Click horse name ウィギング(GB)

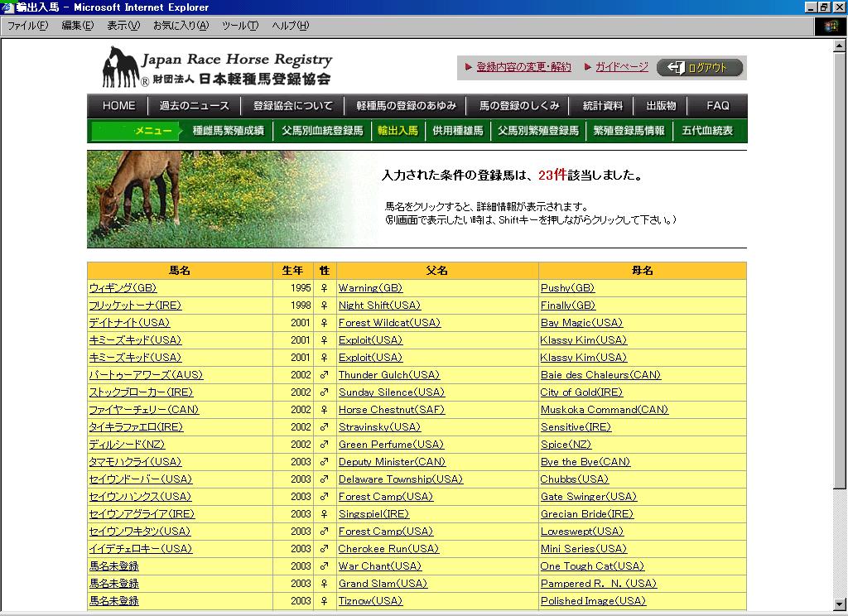coord(123,288)
